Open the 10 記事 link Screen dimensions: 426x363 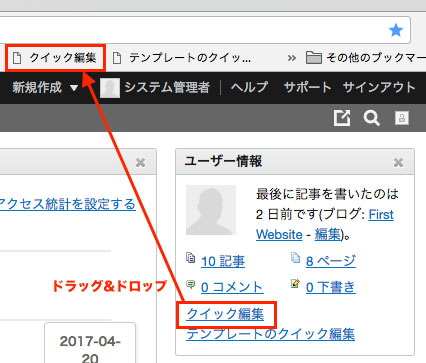(x=223, y=261)
